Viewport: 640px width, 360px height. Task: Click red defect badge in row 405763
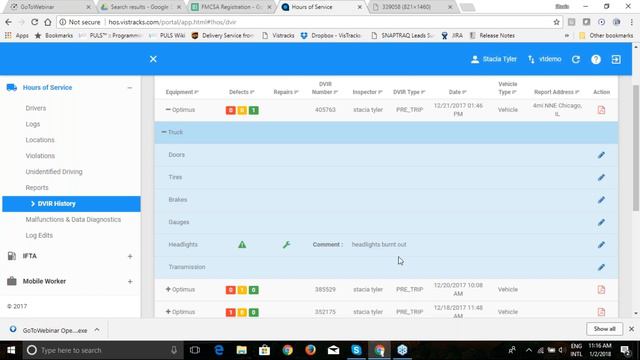pos(231,110)
